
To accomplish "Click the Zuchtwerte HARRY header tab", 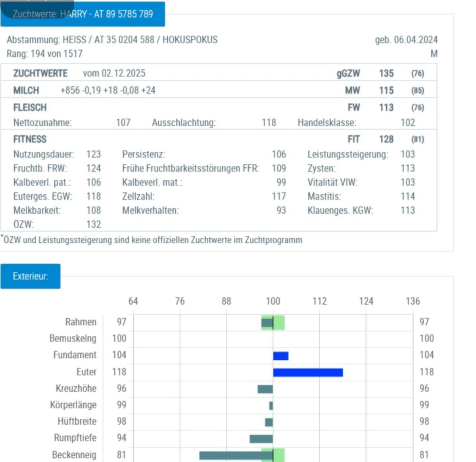I will [83, 14].
